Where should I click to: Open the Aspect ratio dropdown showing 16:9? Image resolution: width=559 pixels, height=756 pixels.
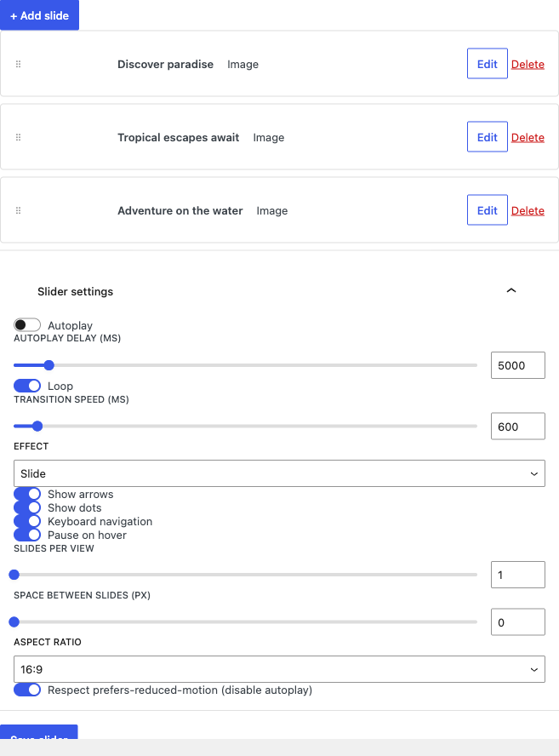[x=279, y=669]
